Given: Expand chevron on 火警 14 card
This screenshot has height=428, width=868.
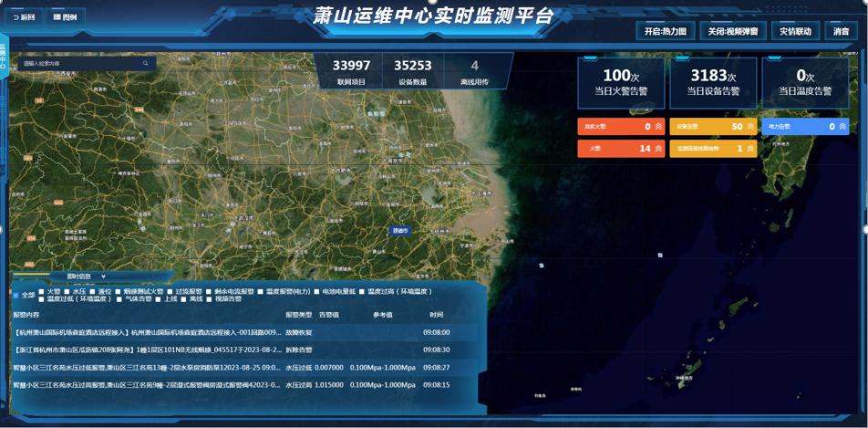Looking at the screenshot, I should (x=657, y=149).
